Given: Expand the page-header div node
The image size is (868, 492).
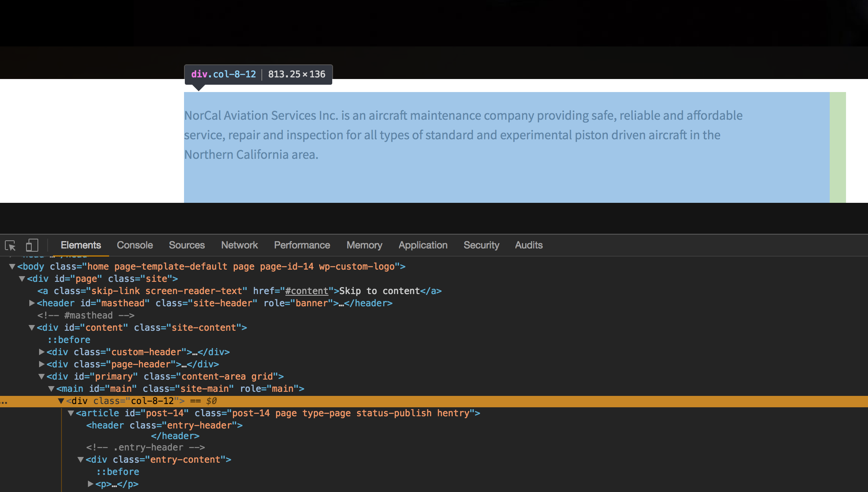Looking at the screenshot, I should coord(42,364).
